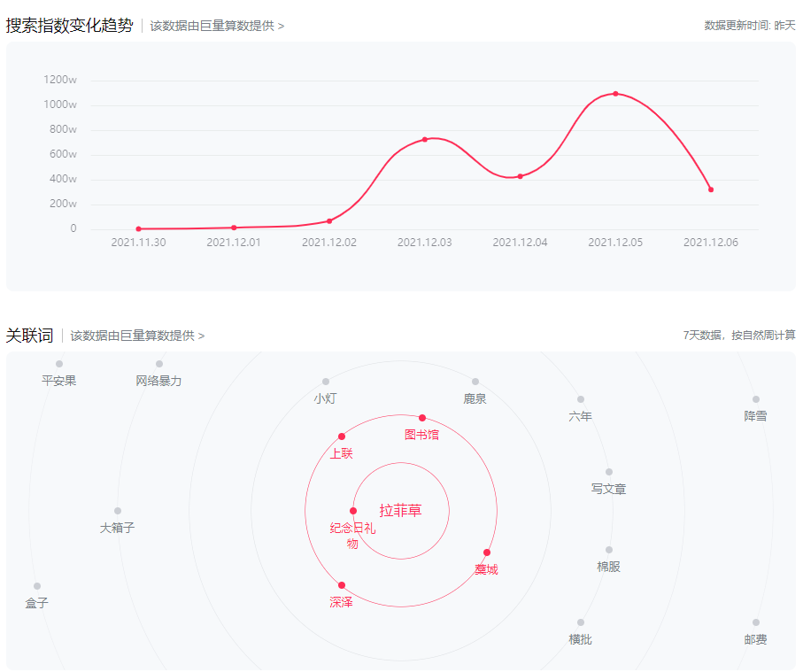Select the related word 邮费
The width and height of the screenshot is (803, 672).
click(x=755, y=640)
